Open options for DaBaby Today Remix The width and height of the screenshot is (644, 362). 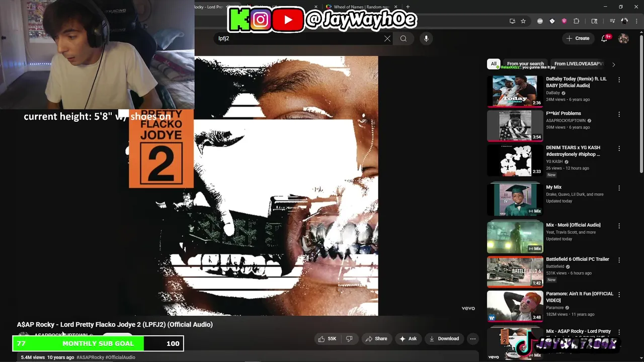[x=619, y=80]
